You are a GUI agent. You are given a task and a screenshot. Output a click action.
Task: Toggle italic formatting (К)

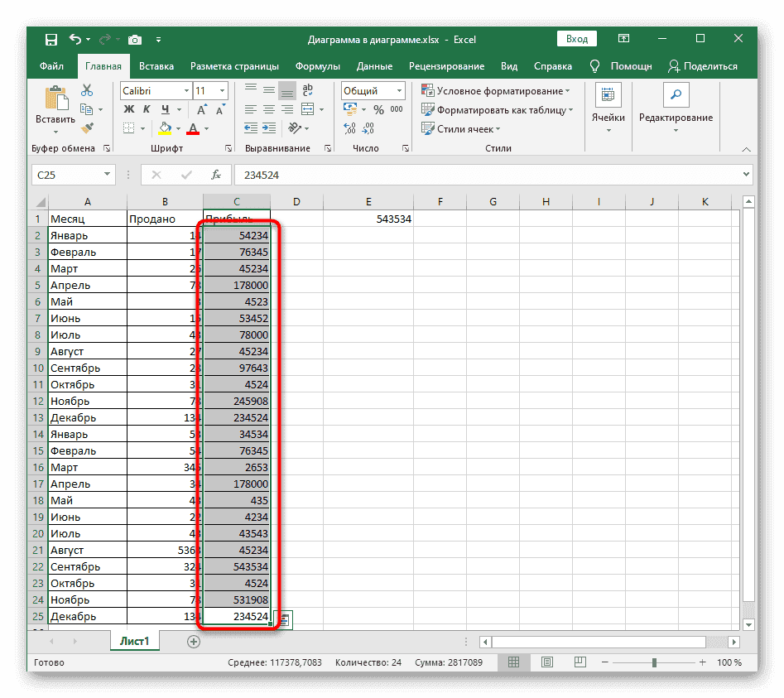point(147,109)
